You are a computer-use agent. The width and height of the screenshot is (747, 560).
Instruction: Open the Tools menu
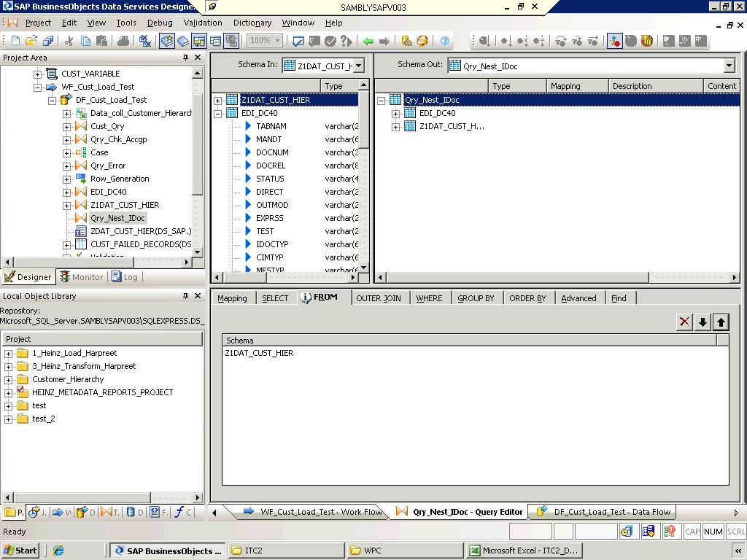[x=125, y=23]
